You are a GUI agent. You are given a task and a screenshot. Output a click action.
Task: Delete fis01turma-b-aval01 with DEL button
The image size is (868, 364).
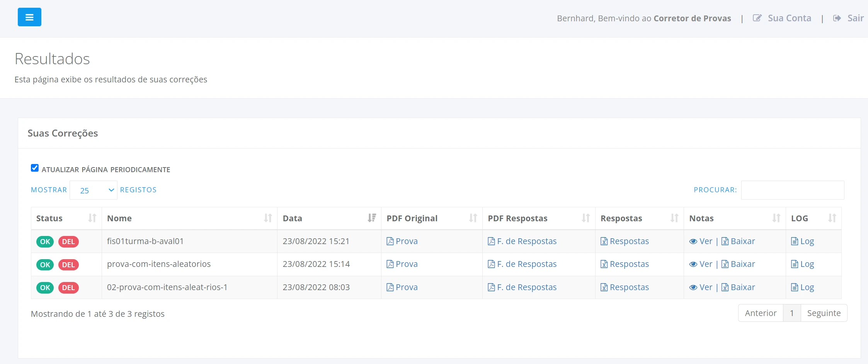[68, 242]
